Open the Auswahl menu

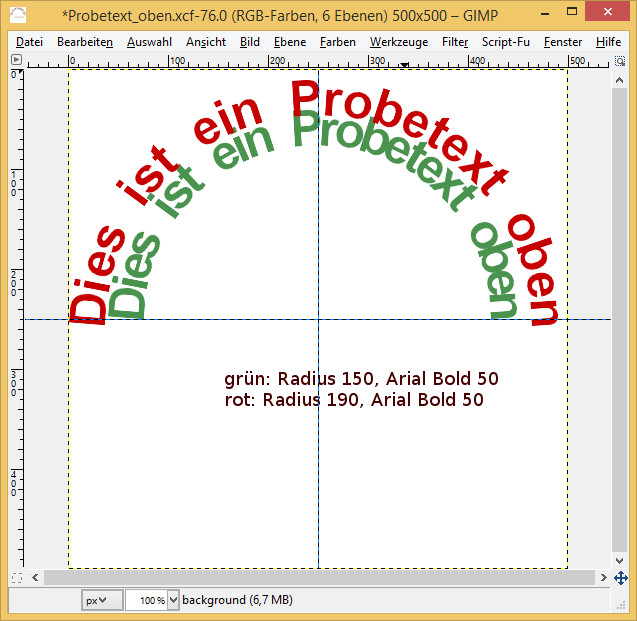(x=149, y=42)
